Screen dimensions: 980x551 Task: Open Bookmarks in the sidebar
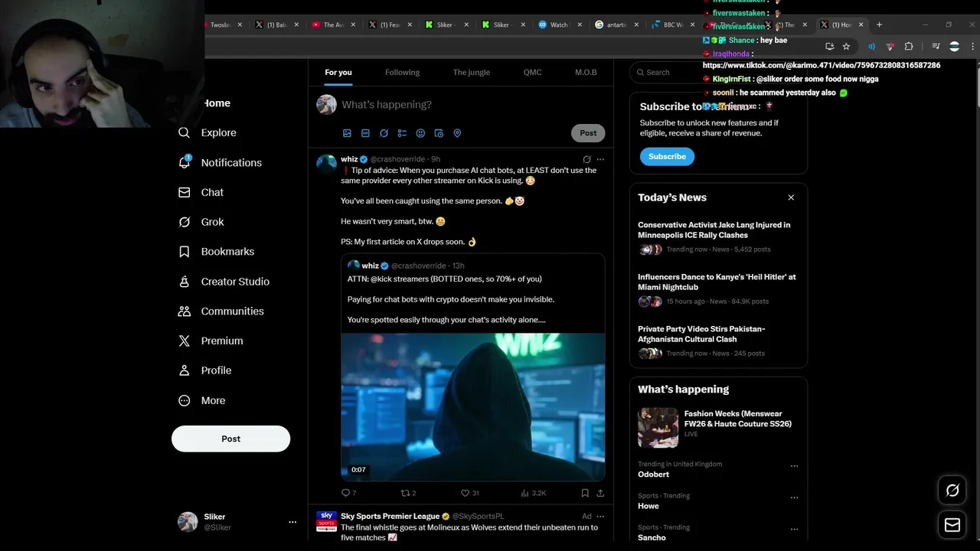click(x=216, y=251)
